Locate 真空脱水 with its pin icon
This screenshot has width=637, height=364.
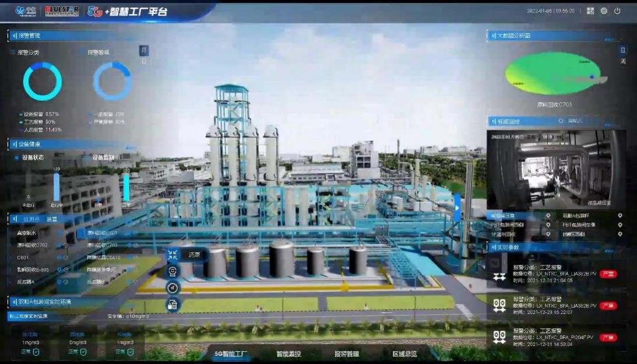click(x=59, y=233)
